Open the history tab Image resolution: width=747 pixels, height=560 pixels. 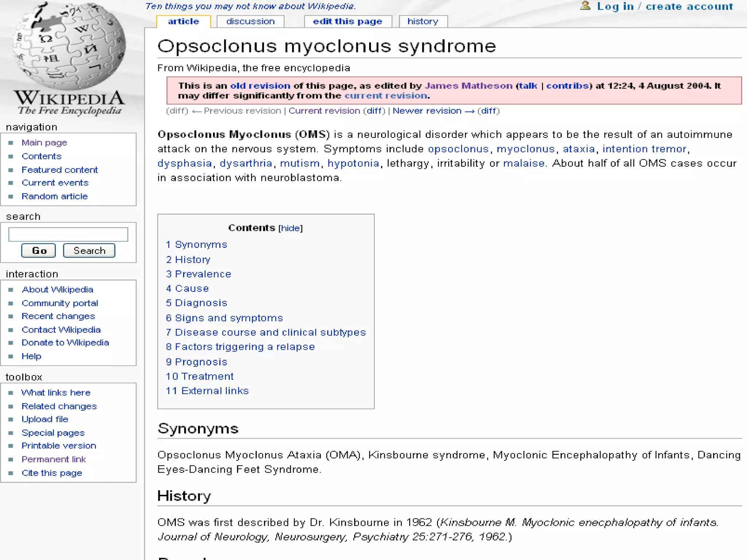(422, 22)
